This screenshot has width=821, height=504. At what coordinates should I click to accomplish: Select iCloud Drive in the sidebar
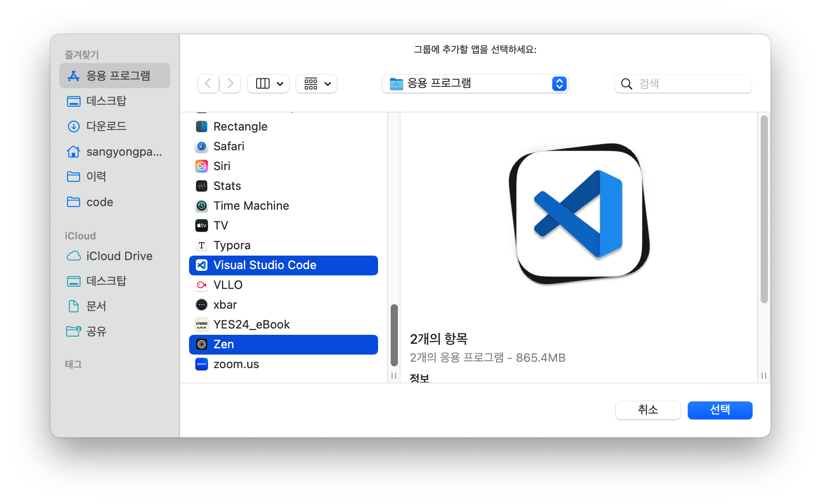coord(119,256)
